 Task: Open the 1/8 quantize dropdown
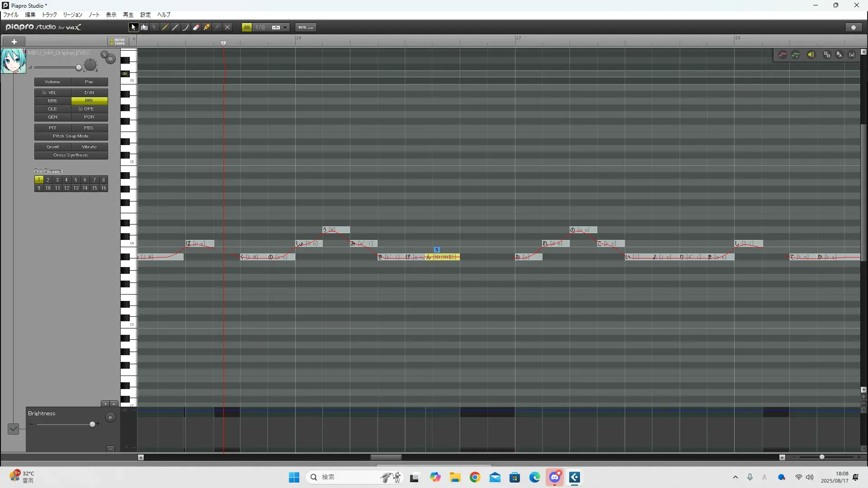click(285, 28)
